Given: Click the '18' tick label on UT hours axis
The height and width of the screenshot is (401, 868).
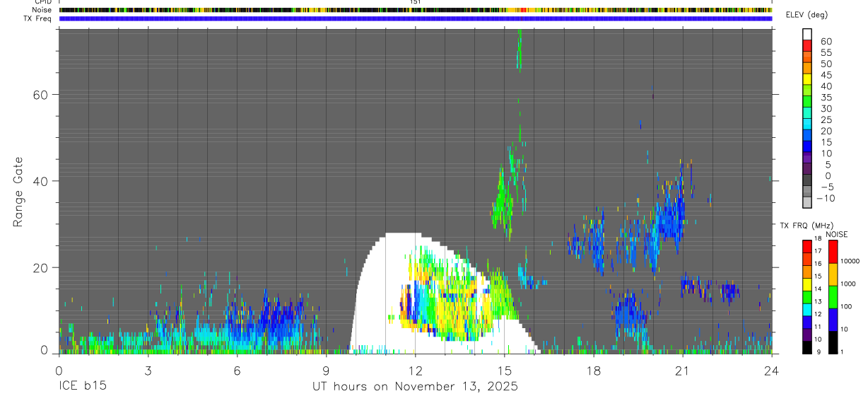Looking at the screenshot, I should [593, 371].
